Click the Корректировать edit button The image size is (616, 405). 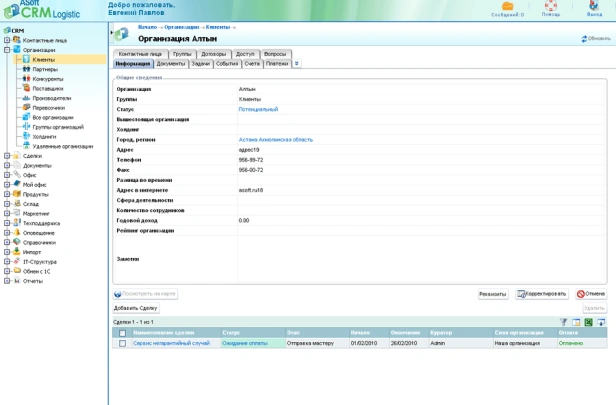point(542,294)
